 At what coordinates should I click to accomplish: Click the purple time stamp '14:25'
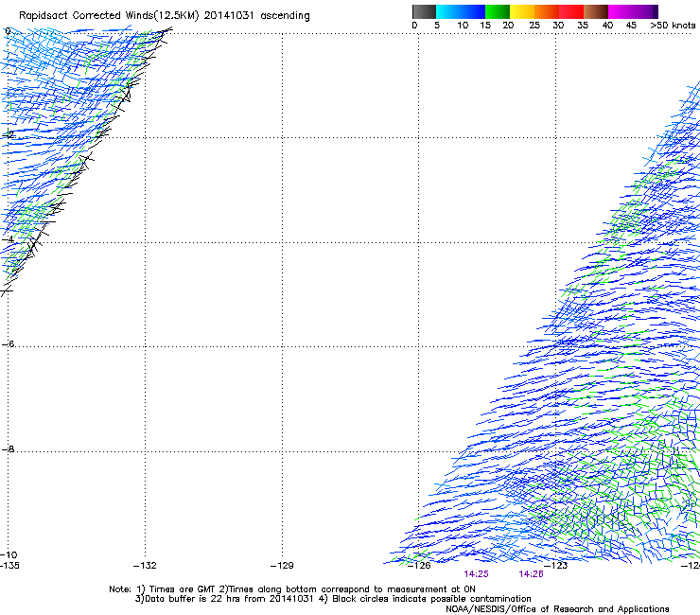click(x=476, y=574)
